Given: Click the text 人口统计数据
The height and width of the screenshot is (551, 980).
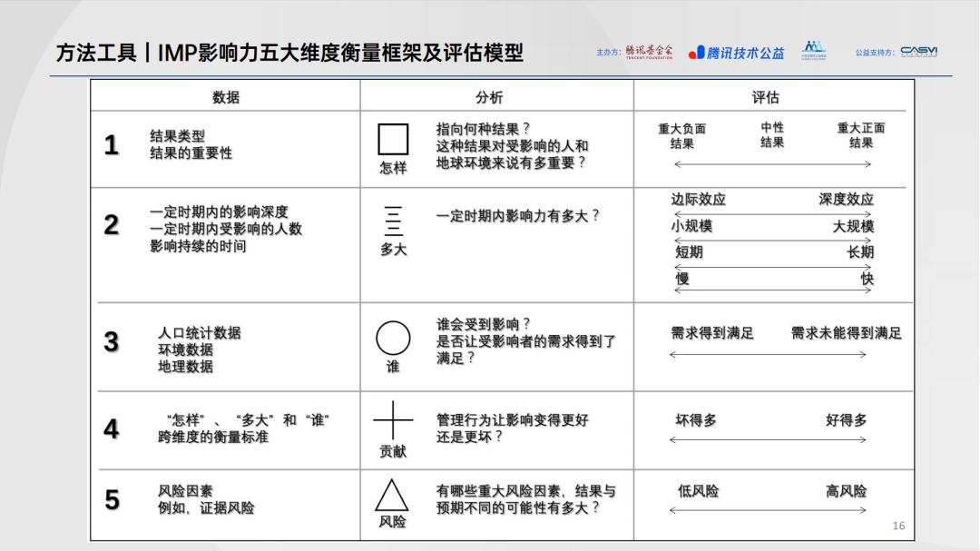Looking at the screenshot, I should [x=199, y=333].
